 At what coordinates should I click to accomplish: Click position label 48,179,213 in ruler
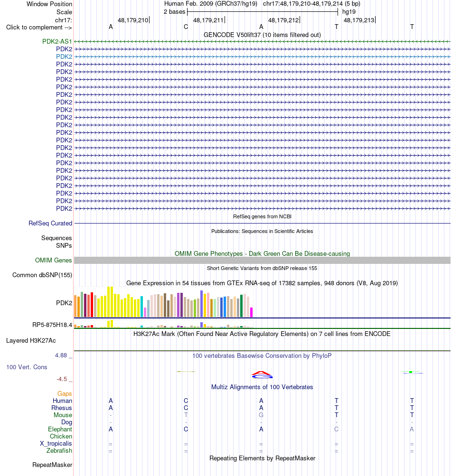click(x=359, y=20)
